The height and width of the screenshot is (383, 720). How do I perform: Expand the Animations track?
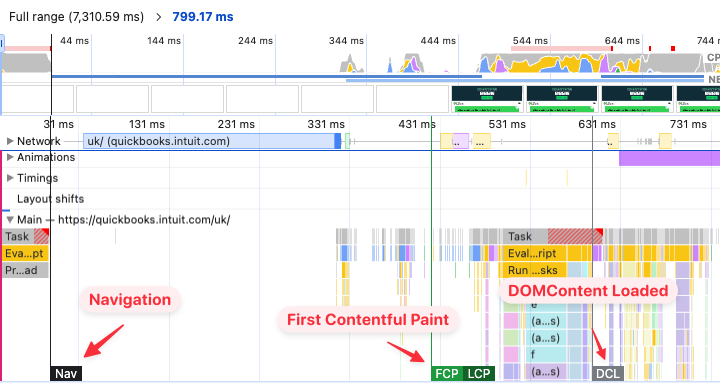(10, 157)
